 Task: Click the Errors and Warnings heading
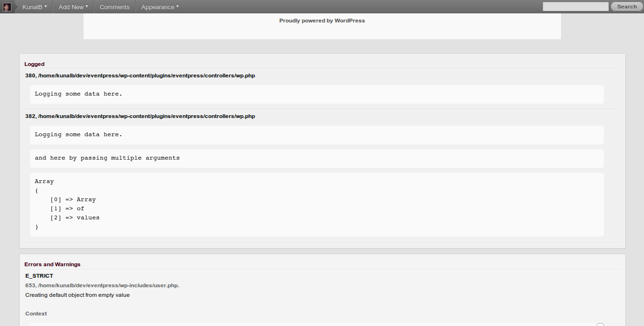point(53,264)
